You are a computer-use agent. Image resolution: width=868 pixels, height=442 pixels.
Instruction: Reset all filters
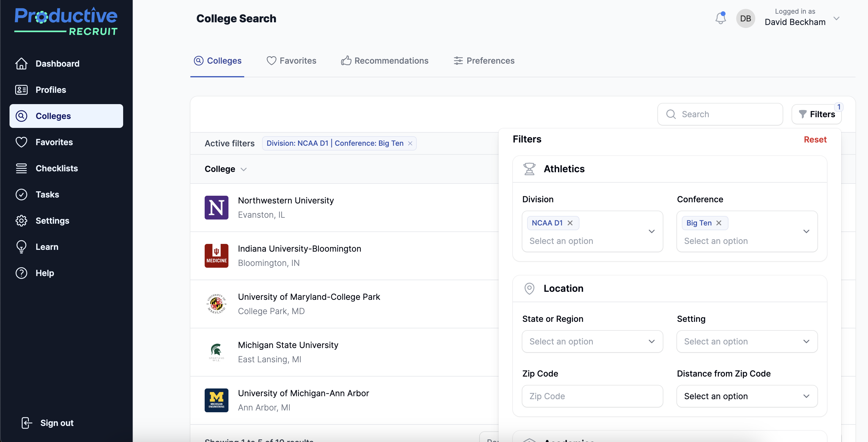(x=815, y=139)
